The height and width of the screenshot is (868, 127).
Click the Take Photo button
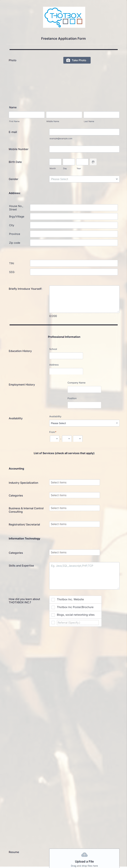click(77, 60)
